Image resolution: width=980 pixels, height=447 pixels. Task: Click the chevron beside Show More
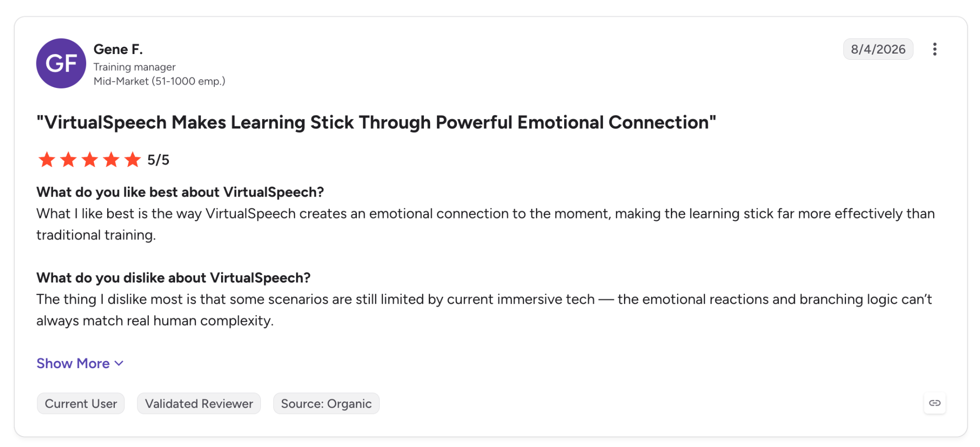pyautogui.click(x=119, y=364)
